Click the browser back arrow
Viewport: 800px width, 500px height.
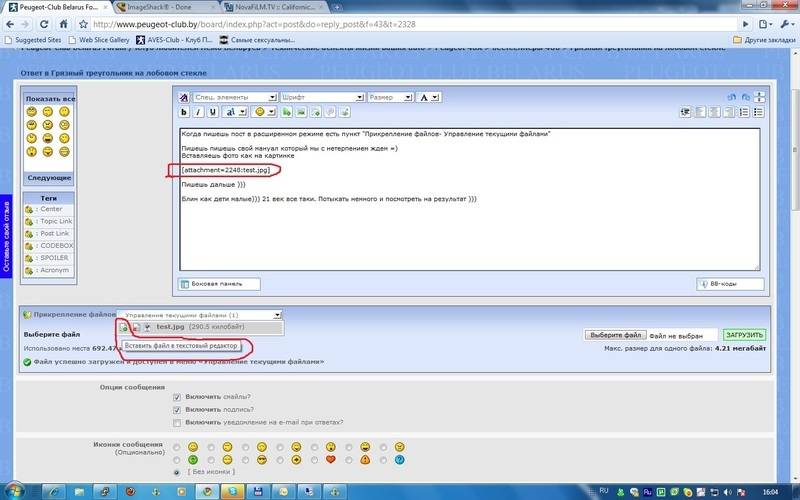click(x=12, y=24)
